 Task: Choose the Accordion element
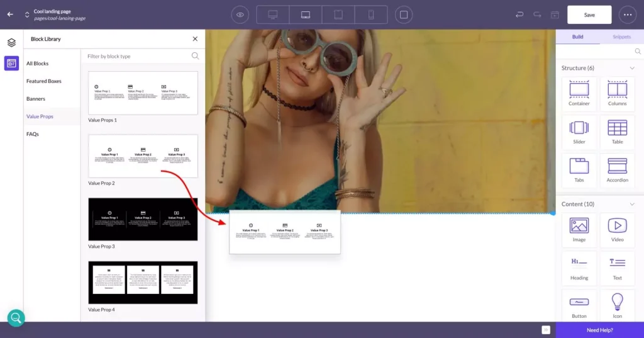click(x=618, y=170)
